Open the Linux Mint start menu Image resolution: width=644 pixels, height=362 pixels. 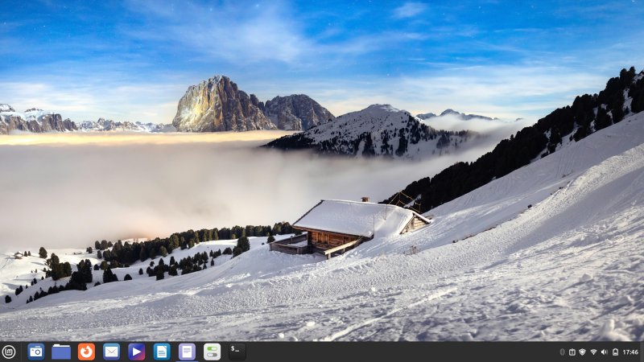pyautogui.click(x=9, y=352)
